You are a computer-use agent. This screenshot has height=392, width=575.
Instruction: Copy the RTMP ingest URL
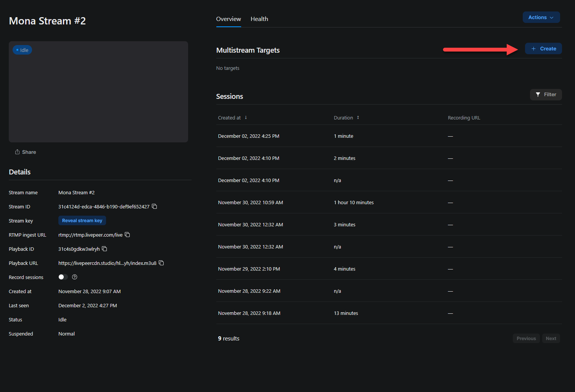pyautogui.click(x=127, y=235)
